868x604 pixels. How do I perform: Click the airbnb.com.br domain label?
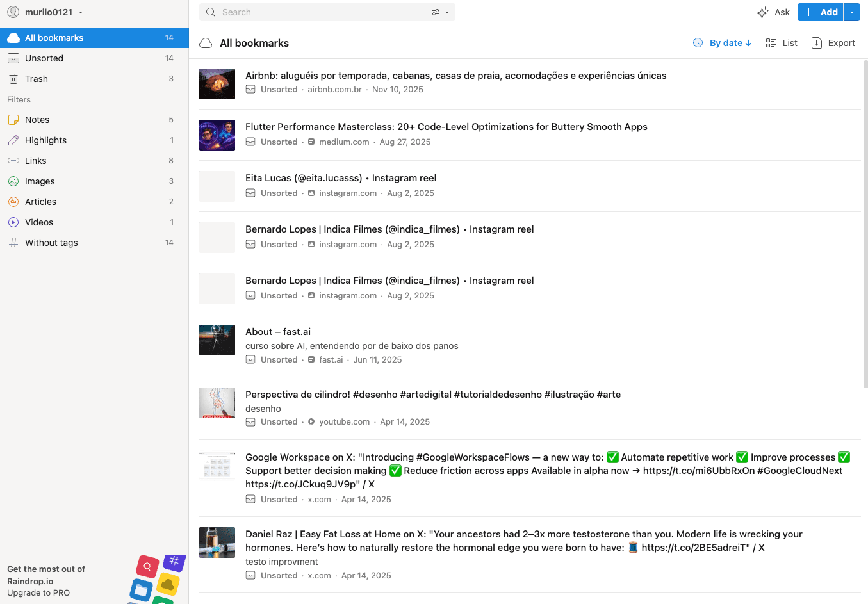[334, 90]
